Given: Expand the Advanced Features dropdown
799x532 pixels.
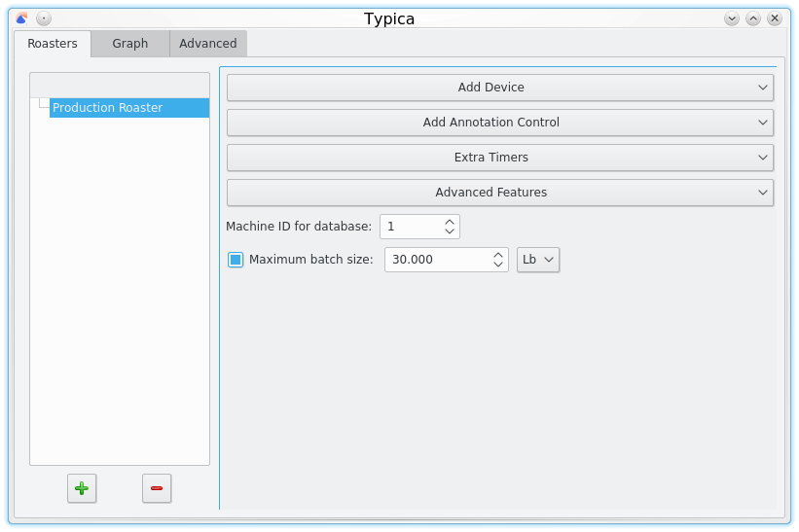Looking at the screenshot, I should (x=499, y=193).
